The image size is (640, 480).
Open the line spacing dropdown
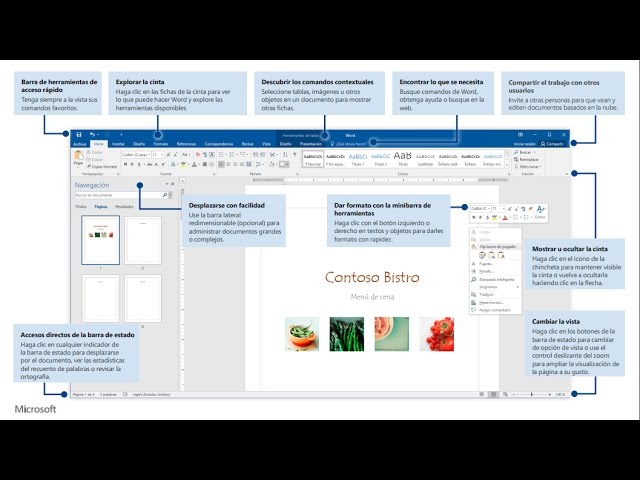point(259,164)
